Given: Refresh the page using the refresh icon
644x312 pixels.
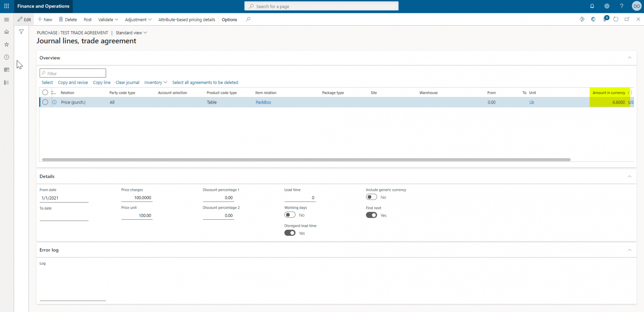Looking at the screenshot, I should 615,19.
